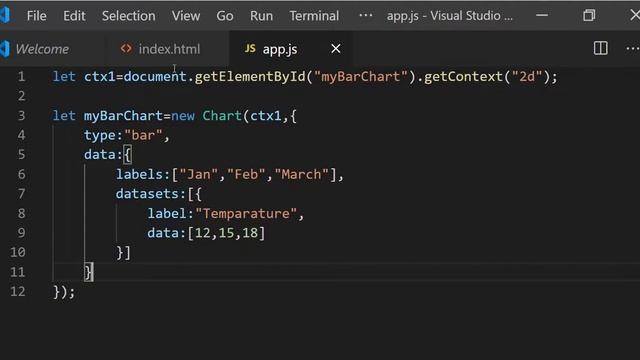
Task: Click the "March" label on line 6
Action: point(302,174)
